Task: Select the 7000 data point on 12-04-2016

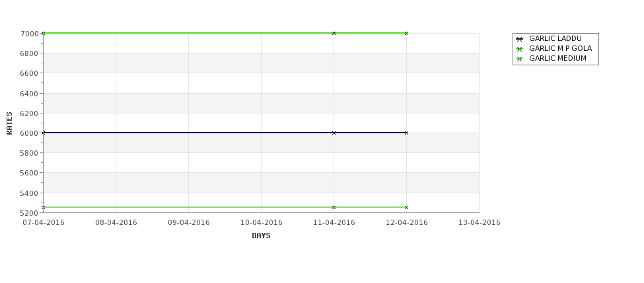Action: pyautogui.click(x=406, y=33)
